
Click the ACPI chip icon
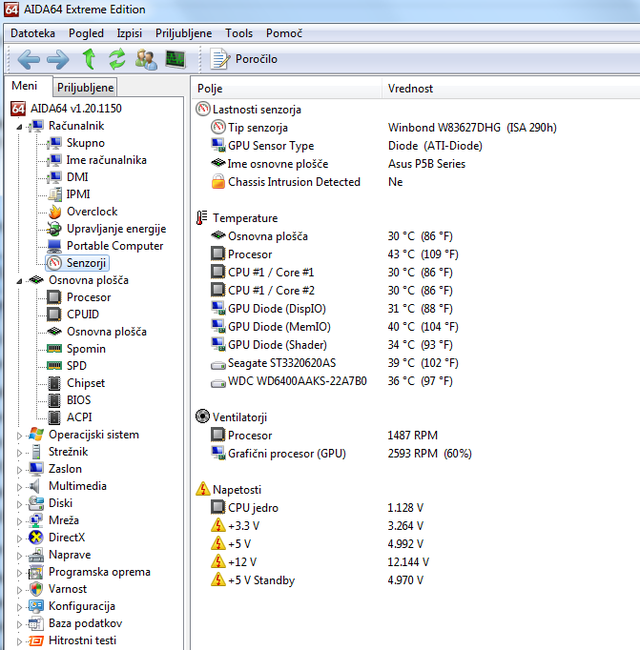point(54,417)
